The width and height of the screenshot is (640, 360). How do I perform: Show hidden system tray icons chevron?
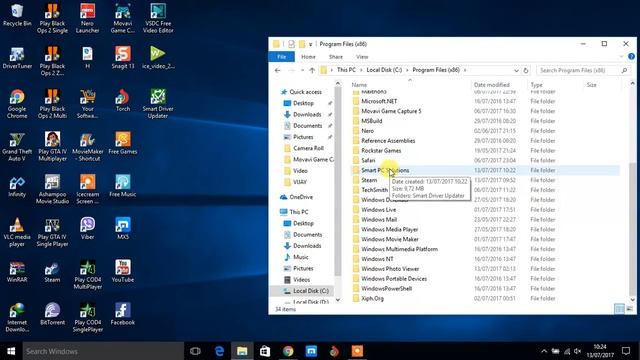pos(544,351)
